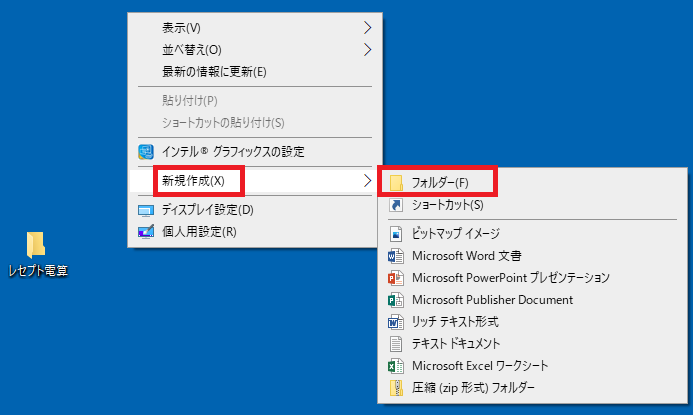Click the bitmap image file icon
Viewport: 693px width, 415px height.
[396, 234]
